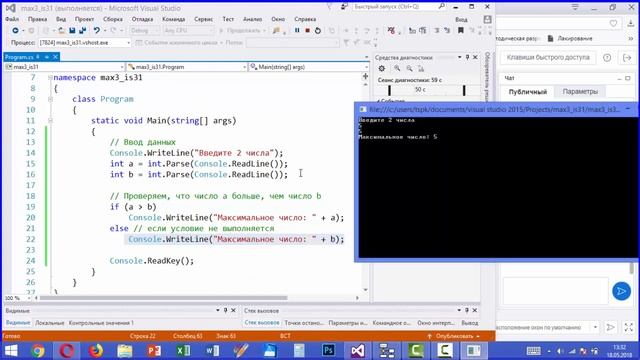The width and height of the screenshot is (640, 360).
Task: Click the 50 с diagnostics timeline ruler
Action: click(426, 90)
